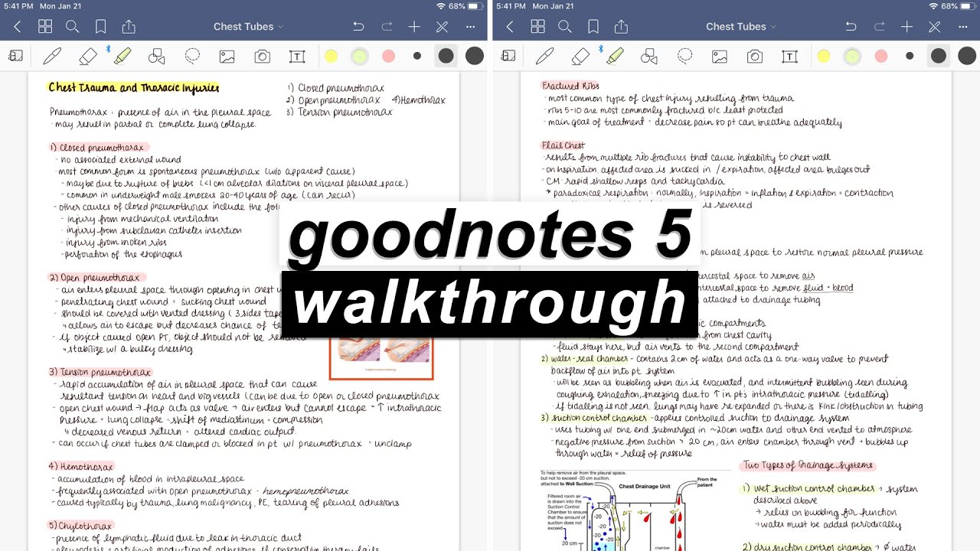
Task: Select the Image tool in Fractured Ribs window
Action: 720,56
